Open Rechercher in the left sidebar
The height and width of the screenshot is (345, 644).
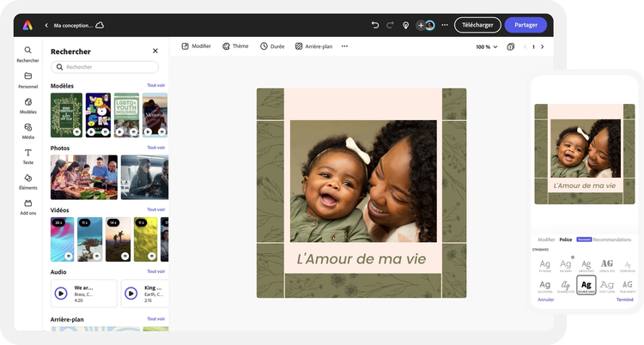click(x=28, y=54)
